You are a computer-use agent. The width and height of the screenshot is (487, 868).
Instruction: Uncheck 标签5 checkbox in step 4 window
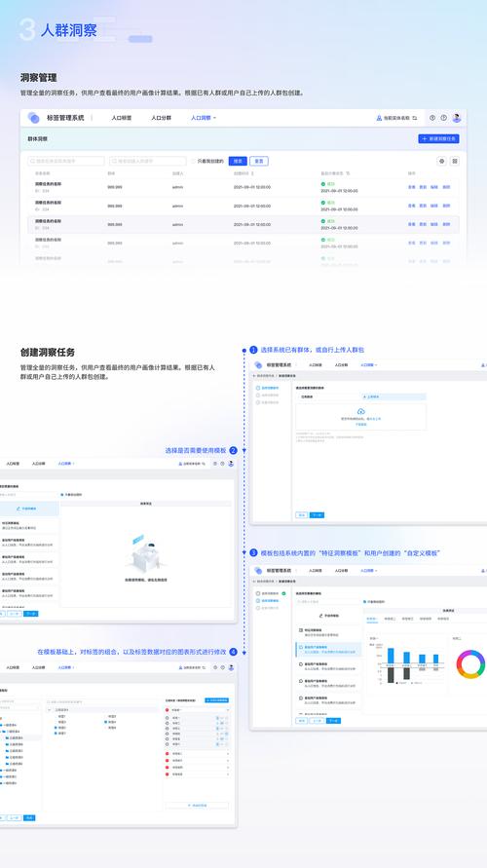pyautogui.click(x=56, y=728)
